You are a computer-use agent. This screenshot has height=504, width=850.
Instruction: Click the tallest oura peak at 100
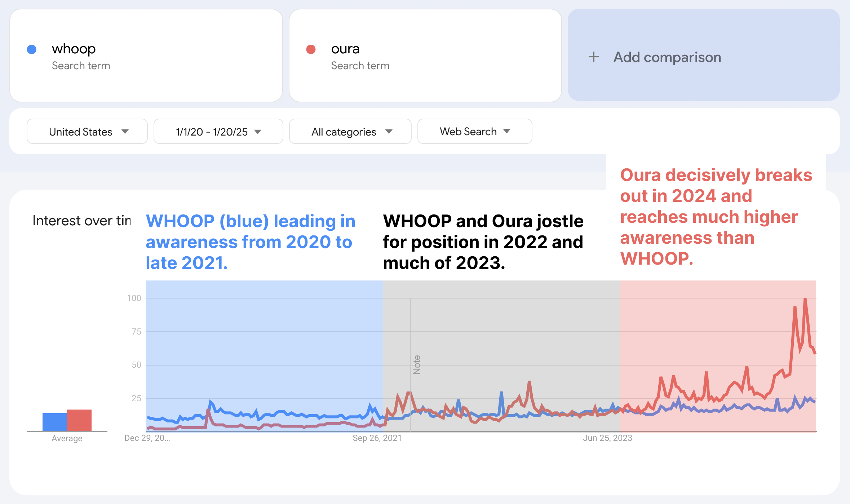805,299
